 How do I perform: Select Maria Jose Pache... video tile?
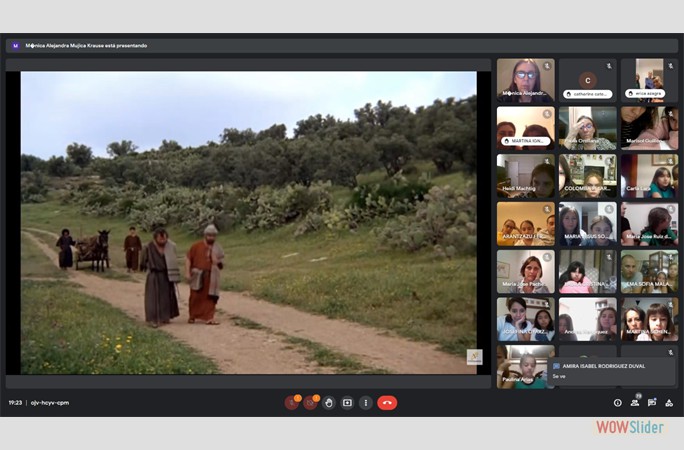pyautogui.click(x=526, y=272)
